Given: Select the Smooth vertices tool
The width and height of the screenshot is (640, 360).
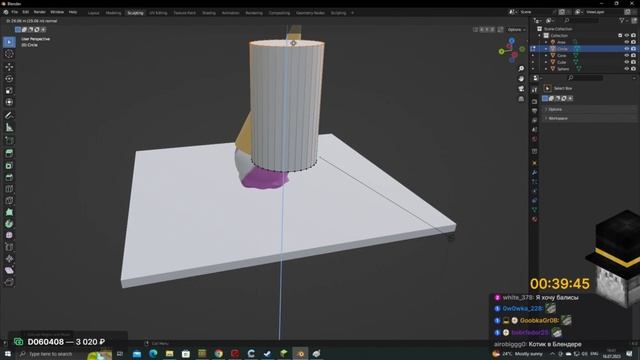Looking at the screenshot, I should 9,236.
